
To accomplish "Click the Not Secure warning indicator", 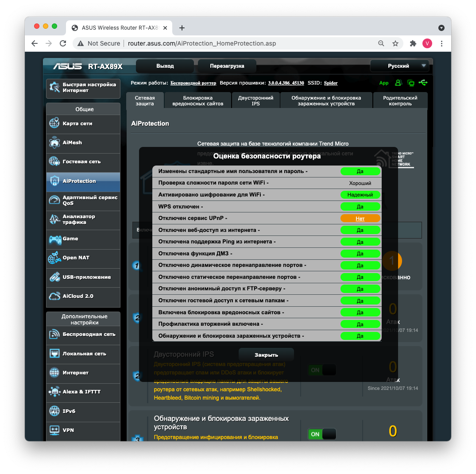I will (x=99, y=43).
